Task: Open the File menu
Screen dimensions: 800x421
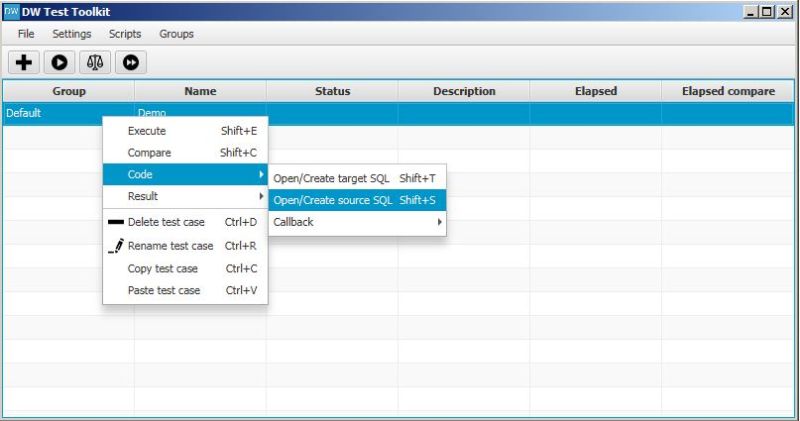Action: 26,34
